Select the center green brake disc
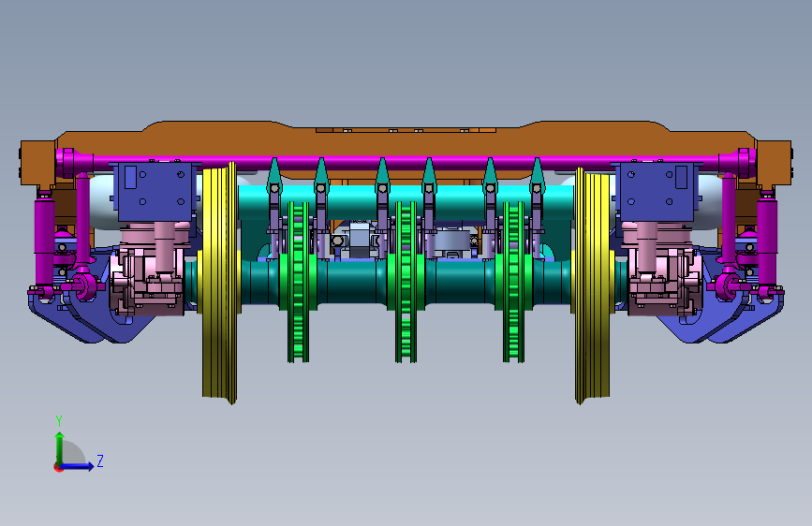The height and width of the screenshot is (526, 812). pos(406,282)
